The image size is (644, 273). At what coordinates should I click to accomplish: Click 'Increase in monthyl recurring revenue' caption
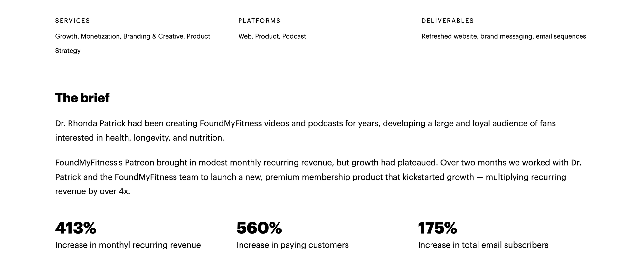[128, 245]
